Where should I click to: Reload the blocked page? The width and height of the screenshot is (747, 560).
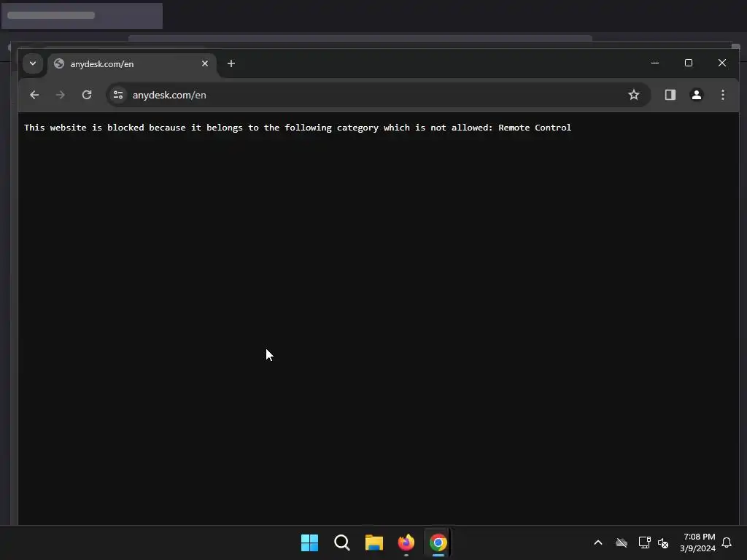click(87, 95)
